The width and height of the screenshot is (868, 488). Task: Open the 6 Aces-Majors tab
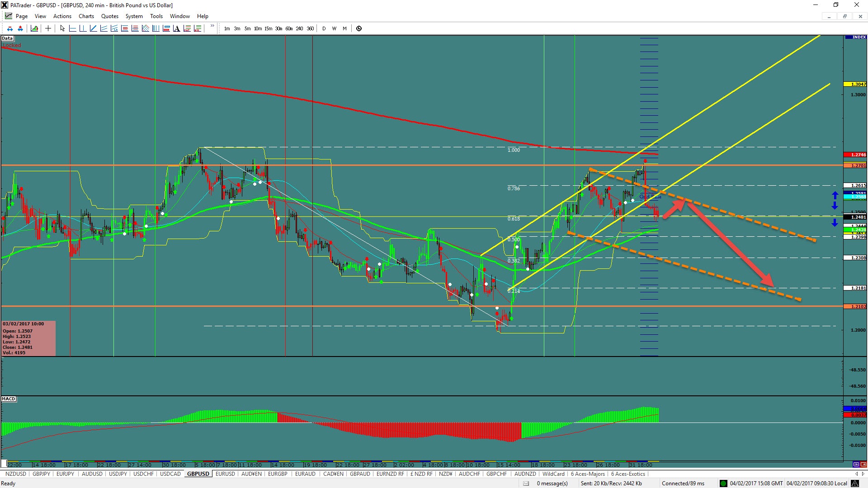(588, 474)
